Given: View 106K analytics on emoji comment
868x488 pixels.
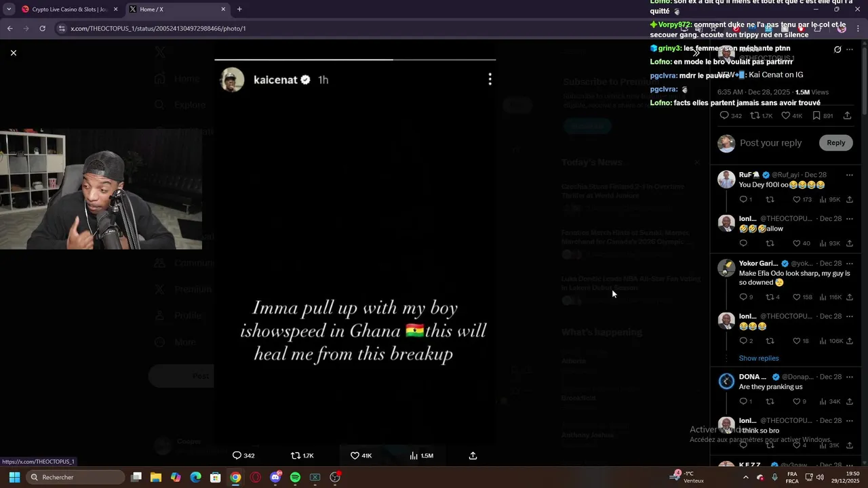Looking at the screenshot, I should [831, 341].
